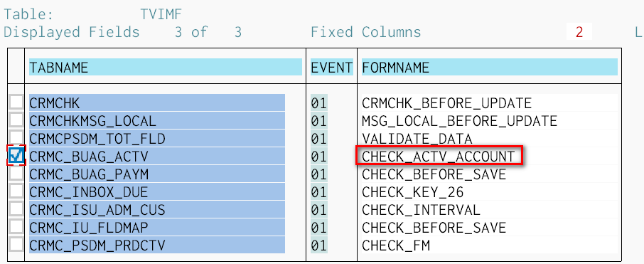Select the CRMCHK_BEFORE_UPDATE form name field
Viewport: 644px width, 264px height.
489,102
